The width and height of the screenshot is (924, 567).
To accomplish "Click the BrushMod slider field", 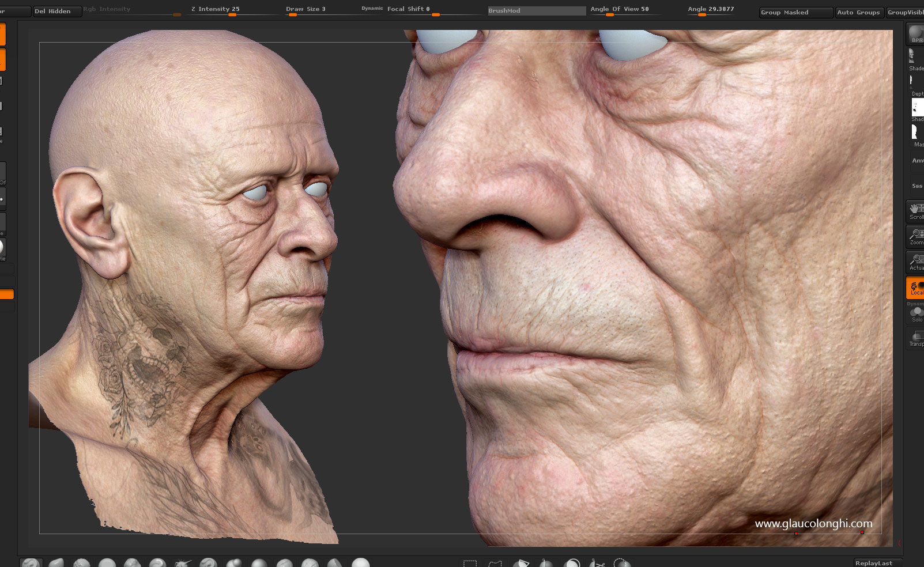I will pyautogui.click(x=537, y=11).
